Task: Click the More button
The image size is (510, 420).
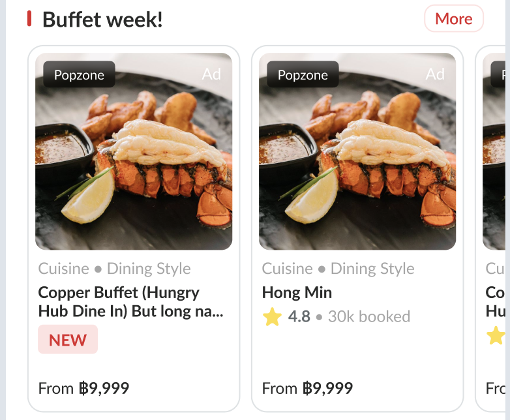Action: (453, 19)
